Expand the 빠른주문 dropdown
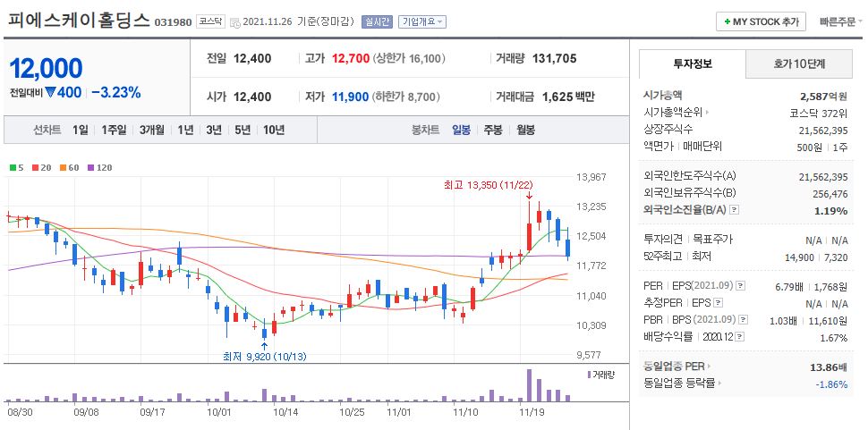 pos(841,22)
